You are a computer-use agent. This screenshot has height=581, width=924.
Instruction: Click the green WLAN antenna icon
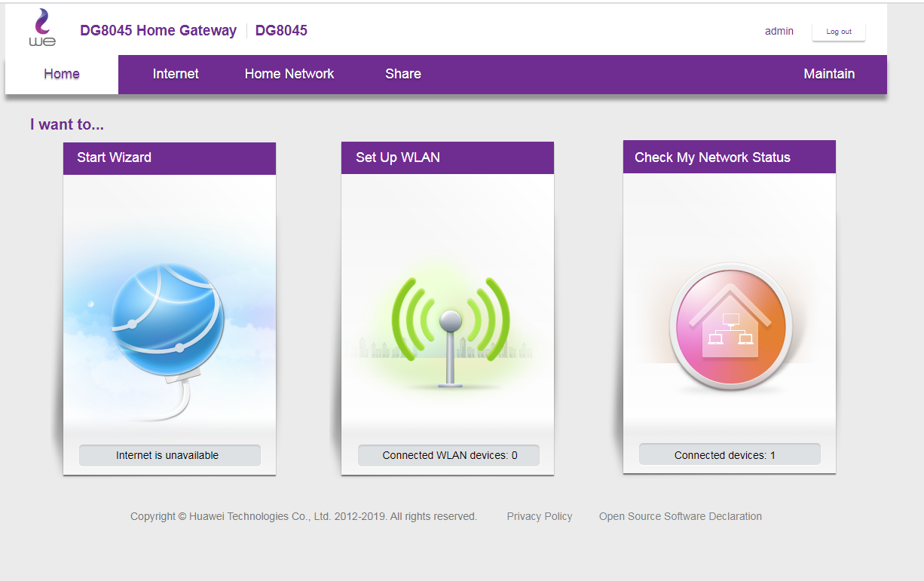[451, 332]
